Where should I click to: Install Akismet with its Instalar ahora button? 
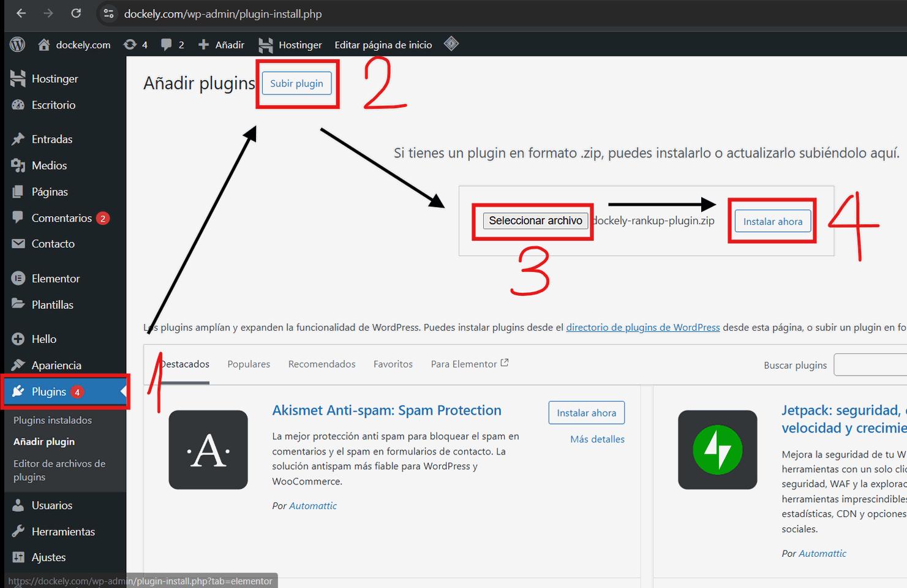(586, 413)
